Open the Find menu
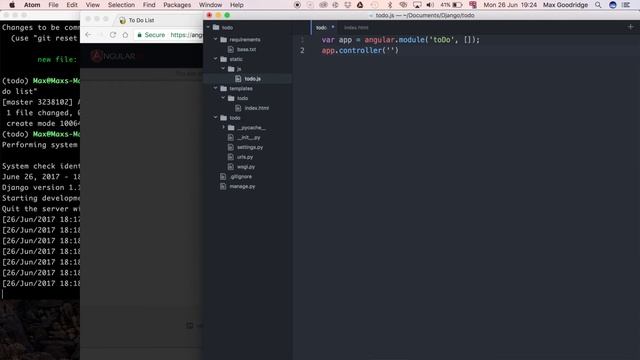 pyautogui.click(x=149, y=5)
